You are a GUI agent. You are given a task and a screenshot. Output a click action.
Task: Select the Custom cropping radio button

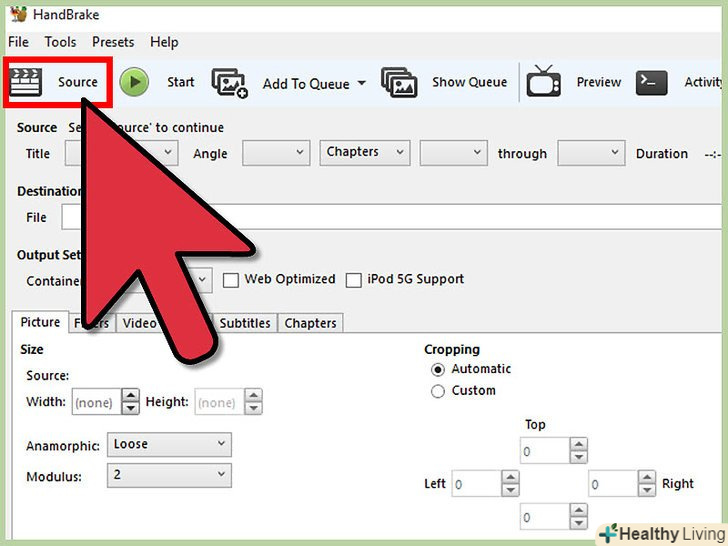click(x=437, y=391)
